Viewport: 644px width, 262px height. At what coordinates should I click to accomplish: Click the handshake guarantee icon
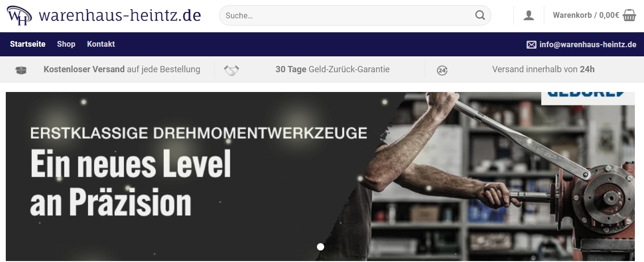pos(232,70)
